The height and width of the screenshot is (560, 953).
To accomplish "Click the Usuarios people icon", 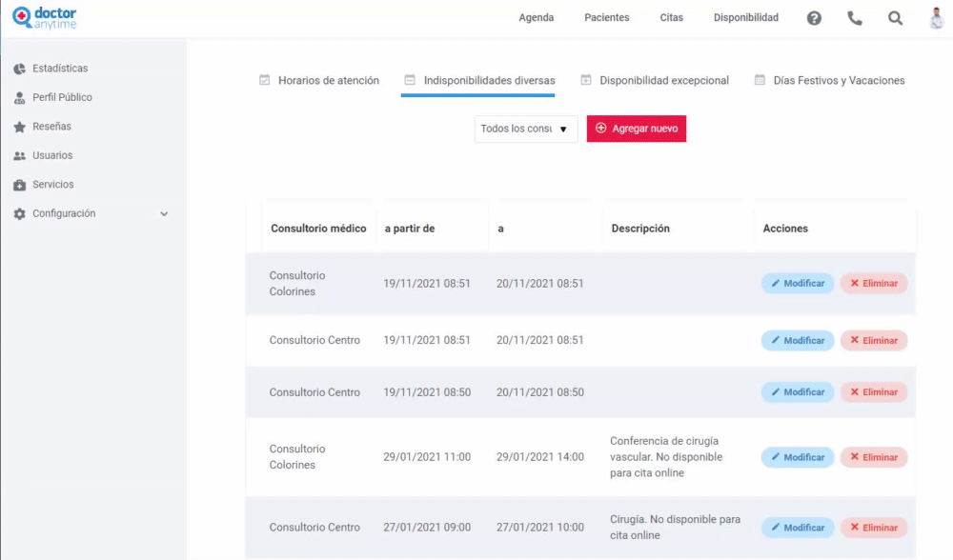I will [19, 156].
